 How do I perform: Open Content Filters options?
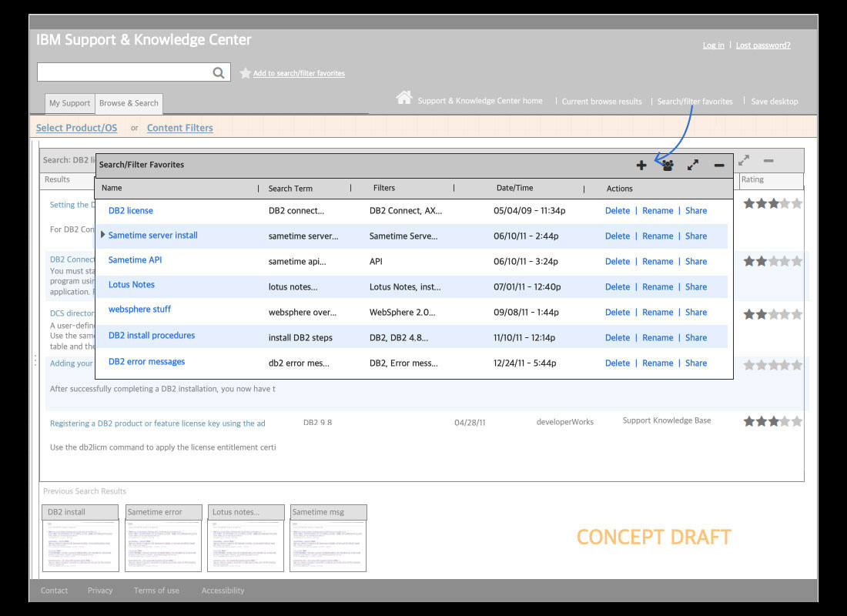179,128
